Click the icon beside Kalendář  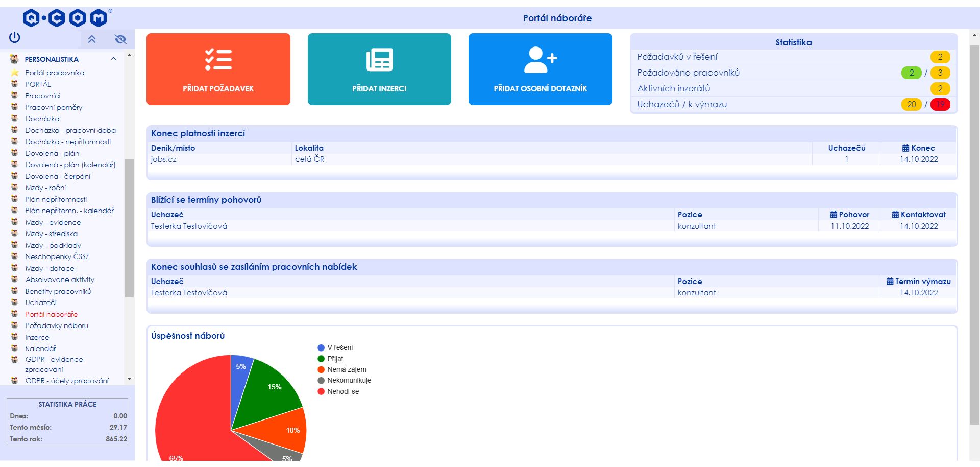pyautogui.click(x=15, y=348)
